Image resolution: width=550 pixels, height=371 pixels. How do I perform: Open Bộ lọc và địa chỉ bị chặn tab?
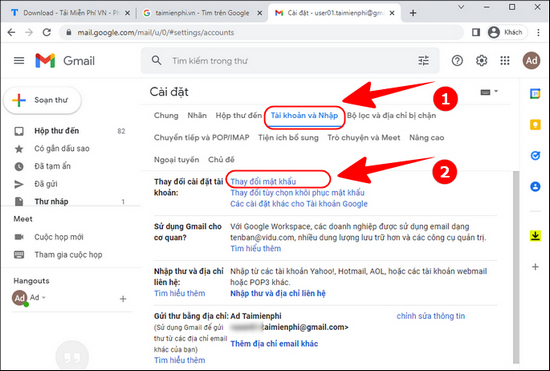[x=391, y=115]
